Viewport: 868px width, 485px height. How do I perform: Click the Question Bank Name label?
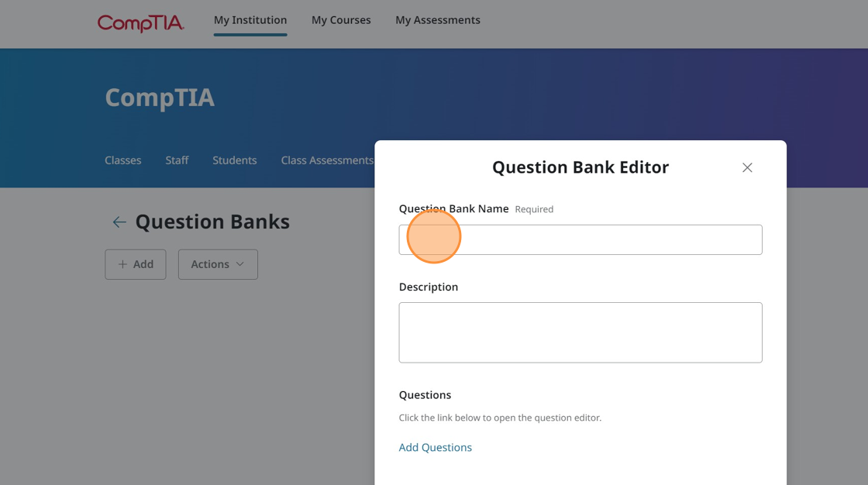click(453, 208)
